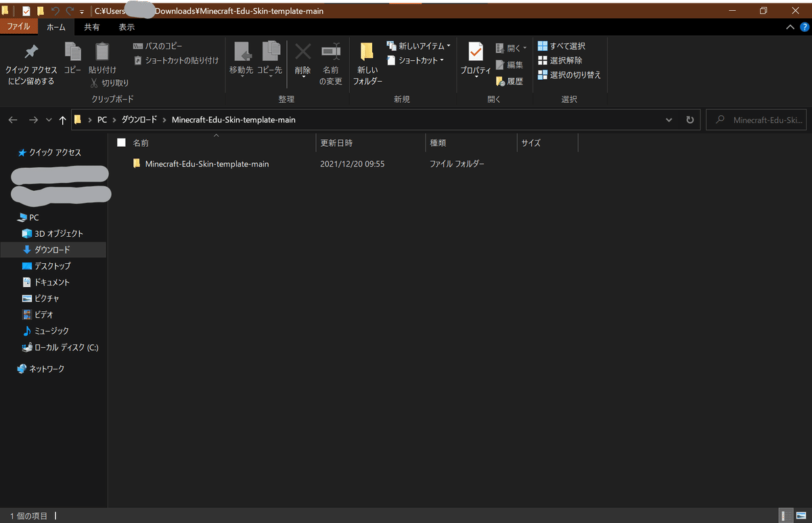Image resolution: width=812 pixels, height=523 pixels.
Task: Click the 削除 (Delete) icon
Action: pyautogui.click(x=302, y=60)
